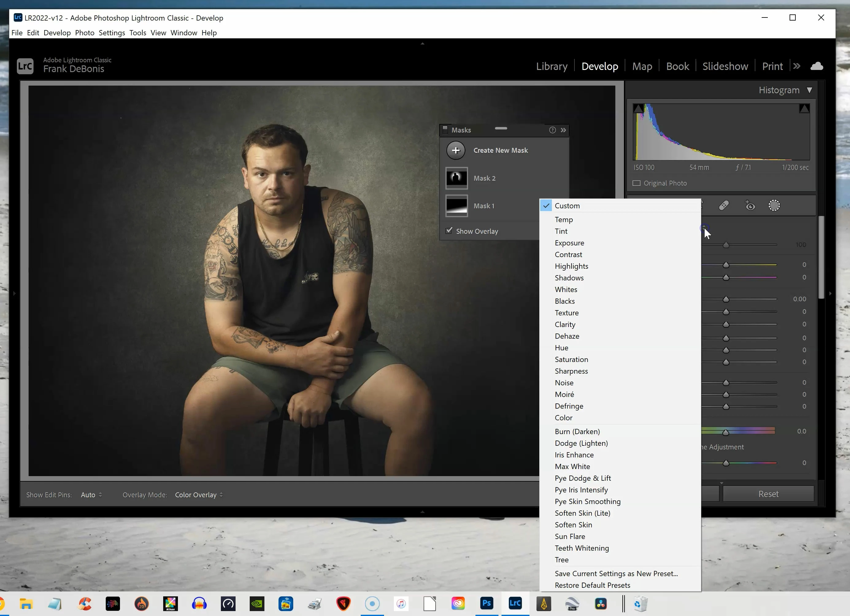The height and width of the screenshot is (616, 850).
Task: Click Save Current Settings as New Preset
Action: click(x=616, y=573)
